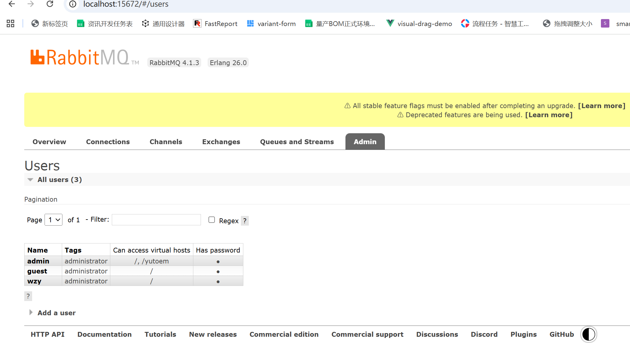Open the Discussions footer link
This screenshot has height=364, width=630.
tap(437, 334)
